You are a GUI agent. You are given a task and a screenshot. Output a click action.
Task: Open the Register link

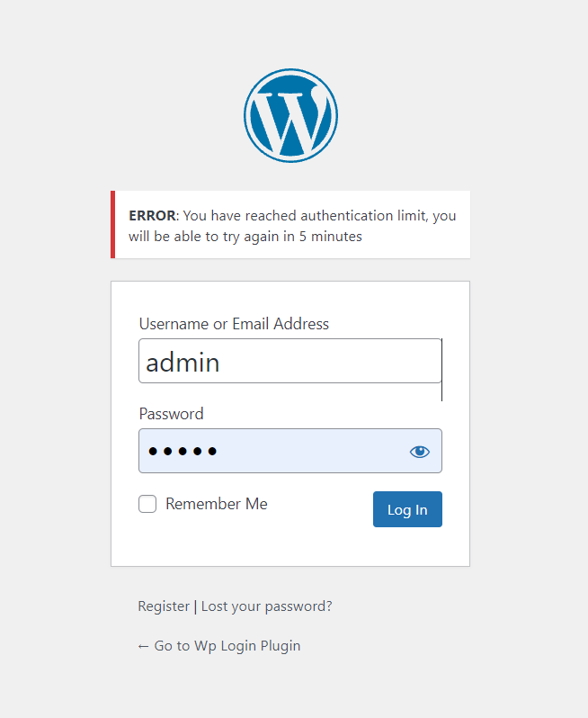(x=164, y=606)
